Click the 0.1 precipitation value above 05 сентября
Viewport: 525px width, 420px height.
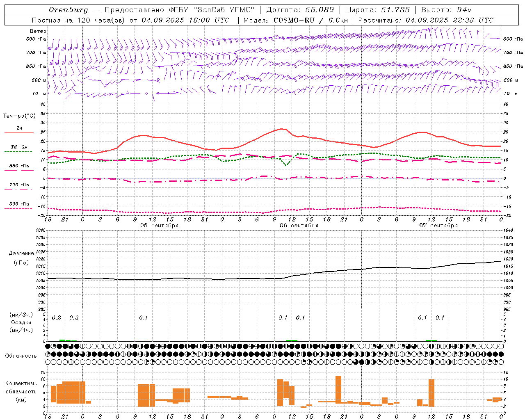point(143,318)
